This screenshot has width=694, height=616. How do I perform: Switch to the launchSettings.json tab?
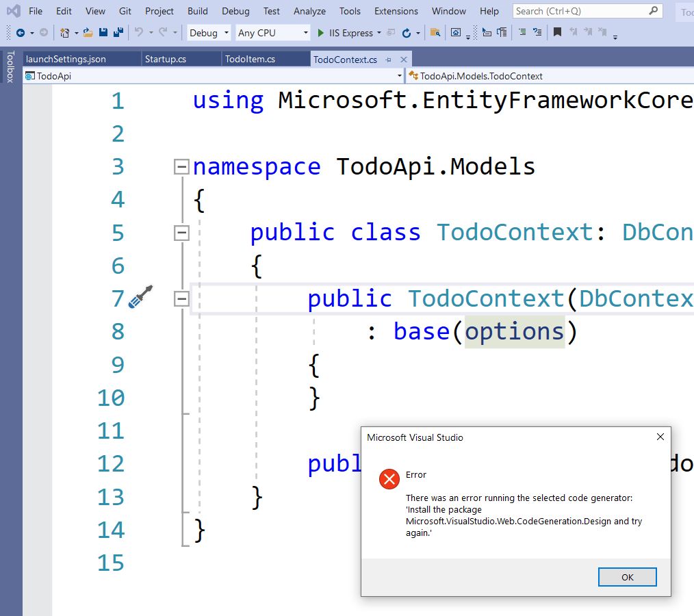coord(82,60)
